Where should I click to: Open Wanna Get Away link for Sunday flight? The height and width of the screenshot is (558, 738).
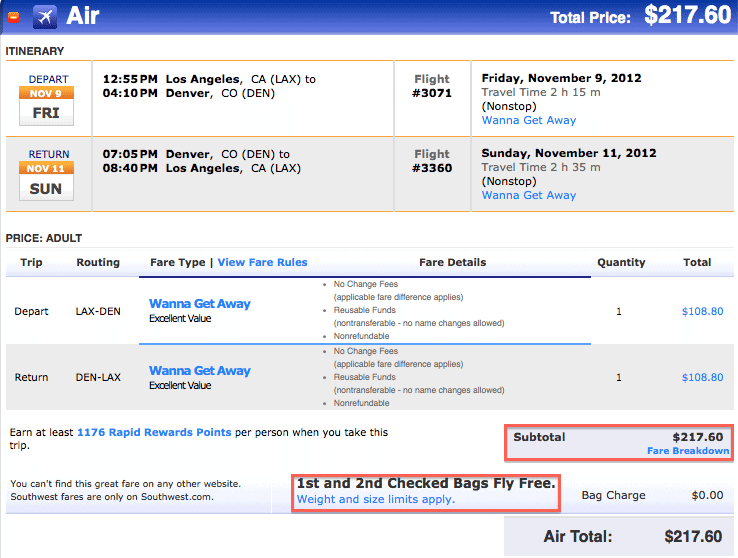coord(529,195)
